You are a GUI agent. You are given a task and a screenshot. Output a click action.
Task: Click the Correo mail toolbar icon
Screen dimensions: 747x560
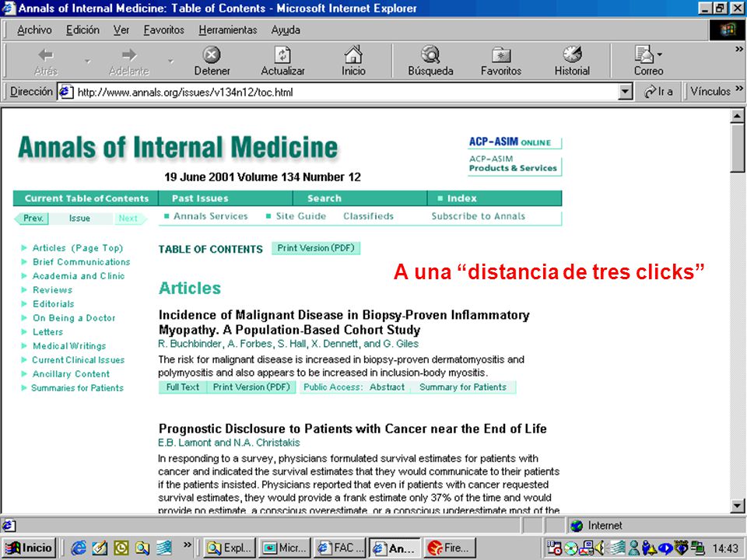[x=644, y=55]
